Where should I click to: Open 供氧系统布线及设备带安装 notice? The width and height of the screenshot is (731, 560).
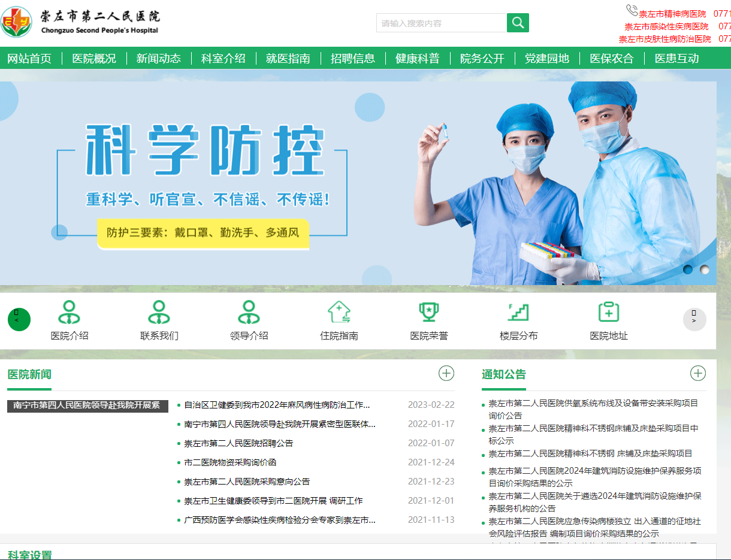pyautogui.click(x=593, y=409)
